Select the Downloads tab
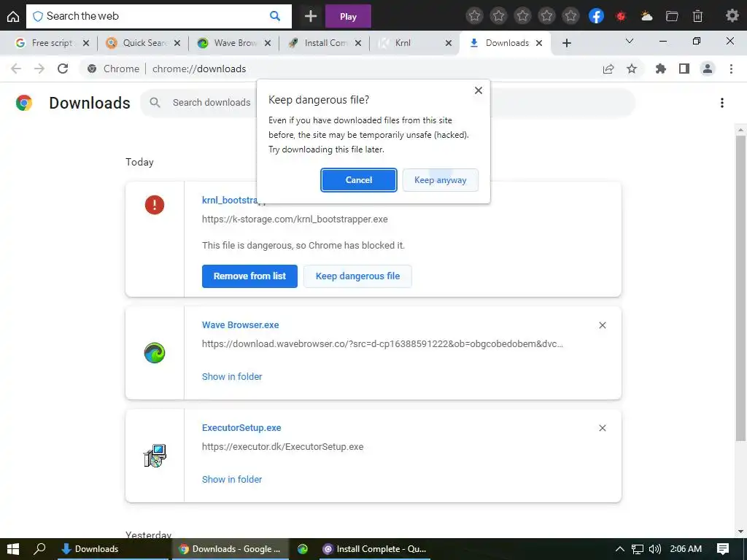The image size is (747, 560). point(506,43)
